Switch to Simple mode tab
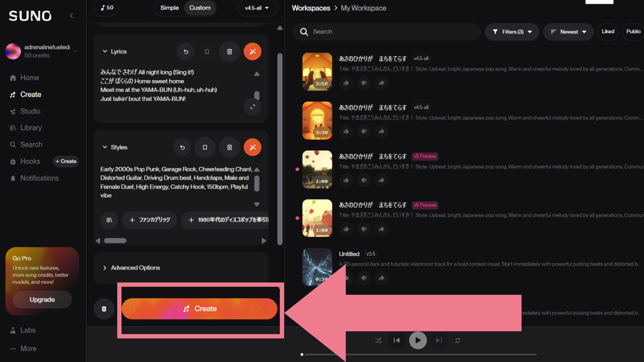Screen dimensions: 644x362 (x=169, y=8)
